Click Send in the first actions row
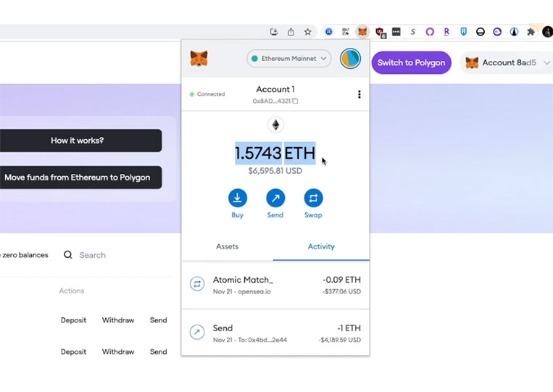The width and height of the screenshot is (553, 392). point(158,320)
